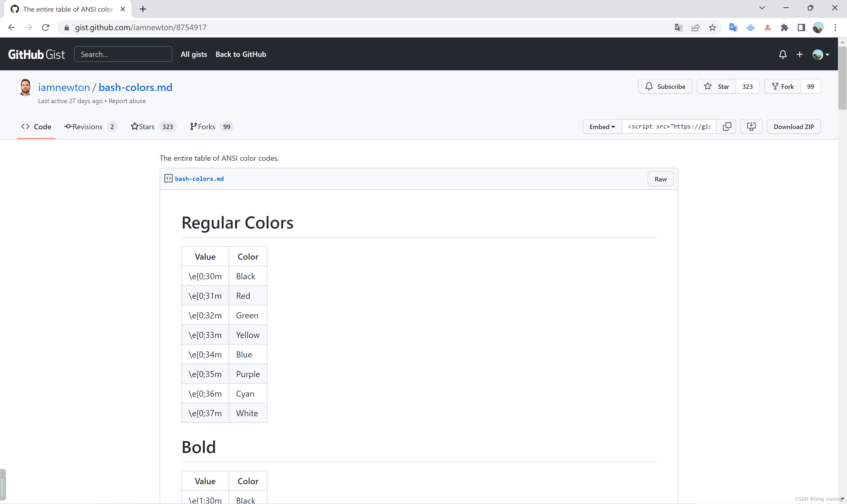
Task: Click the bash-colors.md file code icon
Action: (169, 178)
